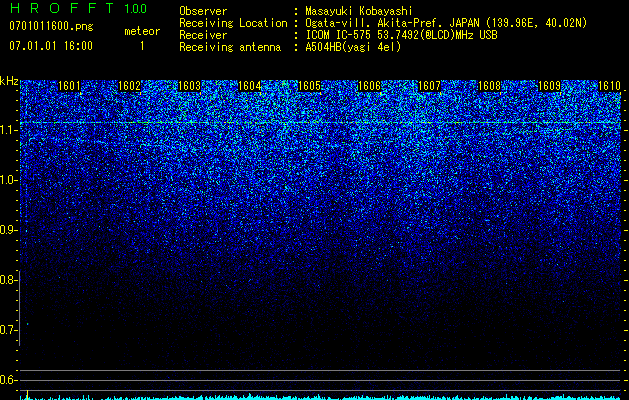Click the Observer field label
Viewport: 629px width, 400px height.
[203, 11]
